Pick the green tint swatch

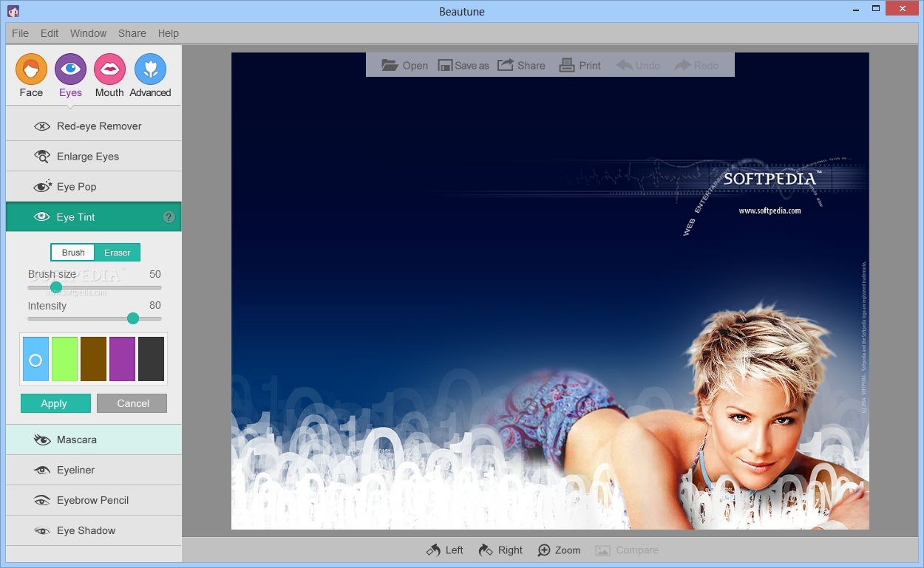(64, 359)
